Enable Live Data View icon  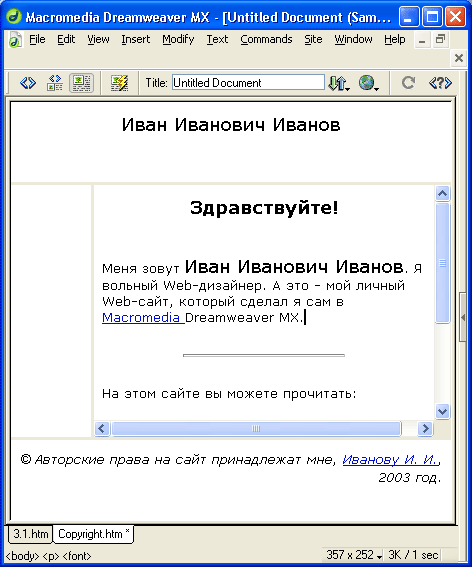119,83
